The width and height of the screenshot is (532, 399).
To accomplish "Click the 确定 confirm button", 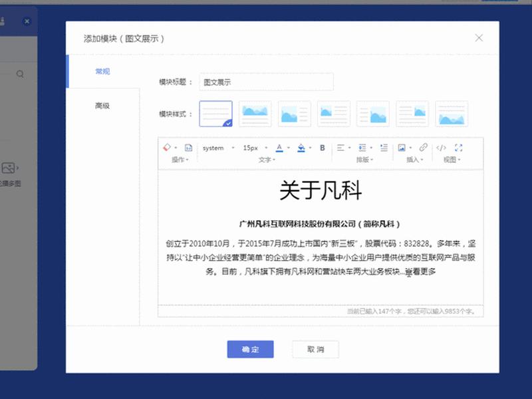I will click(251, 349).
